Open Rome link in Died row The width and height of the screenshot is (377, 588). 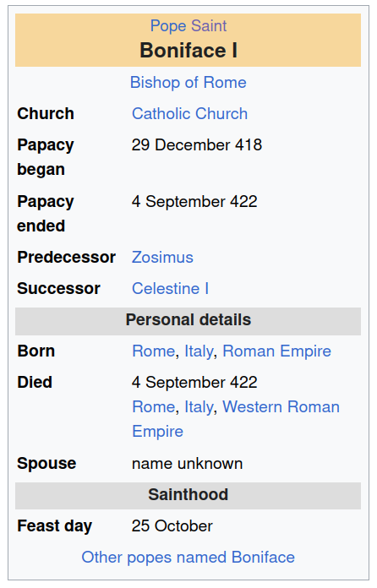(154, 407)
